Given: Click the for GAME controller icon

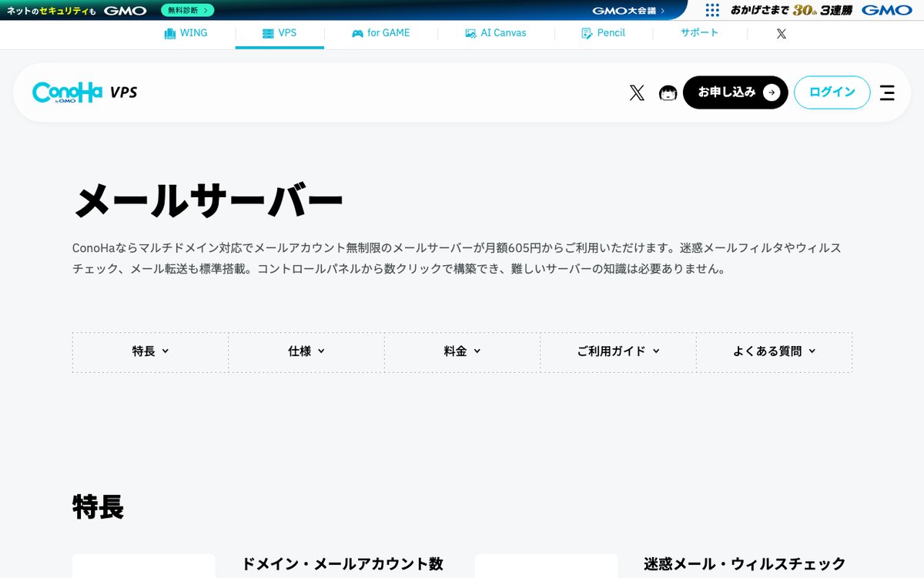Looking at the screenshot, I should click(357, 34).
